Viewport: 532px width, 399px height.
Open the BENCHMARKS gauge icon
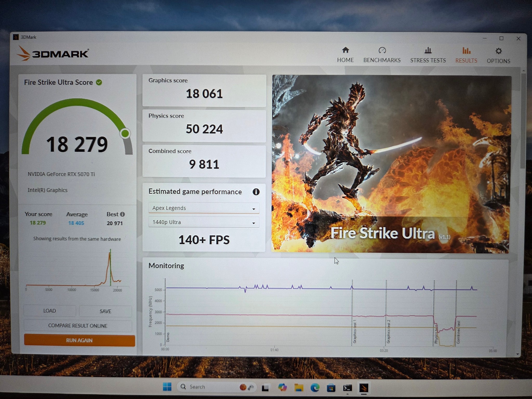tap(382, 50)
